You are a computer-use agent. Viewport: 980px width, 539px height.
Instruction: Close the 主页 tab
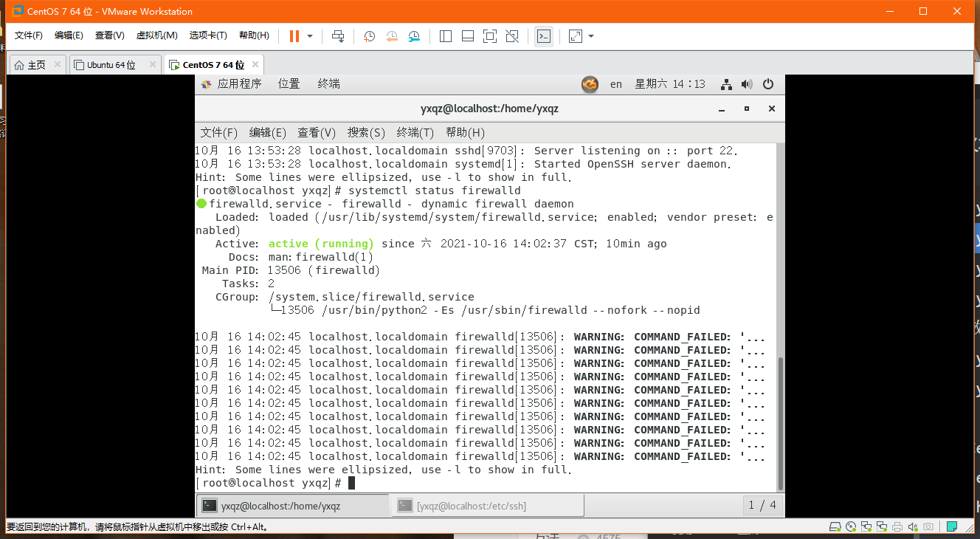click(58, 65)
